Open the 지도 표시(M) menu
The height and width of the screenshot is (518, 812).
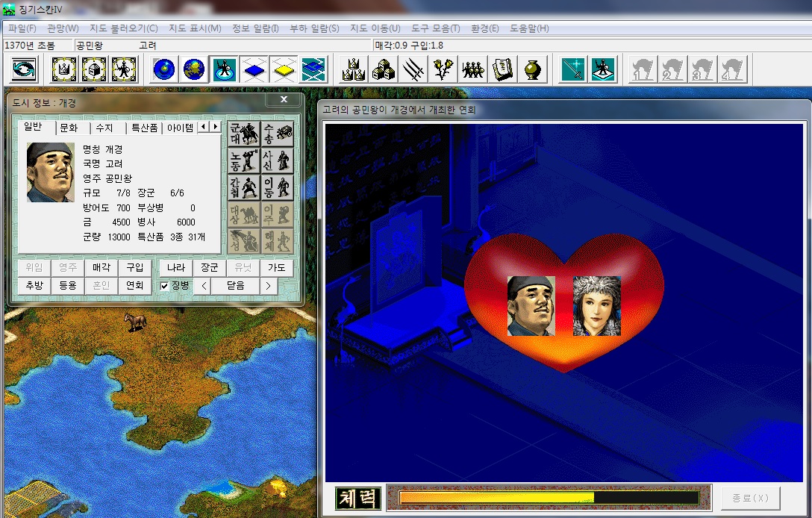196,28
